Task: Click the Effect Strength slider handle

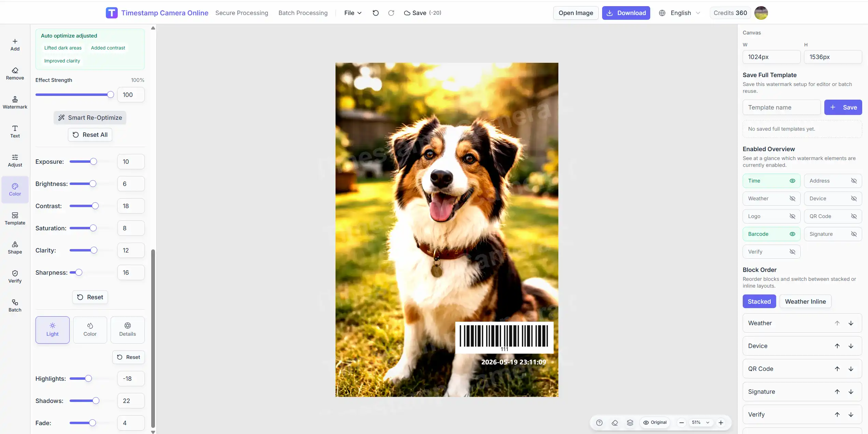Action: (x=110, y=95)
